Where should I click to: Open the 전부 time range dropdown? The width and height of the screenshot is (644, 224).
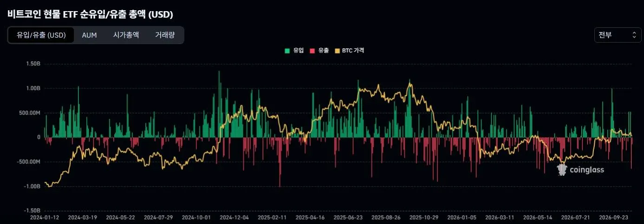[618, 35]
